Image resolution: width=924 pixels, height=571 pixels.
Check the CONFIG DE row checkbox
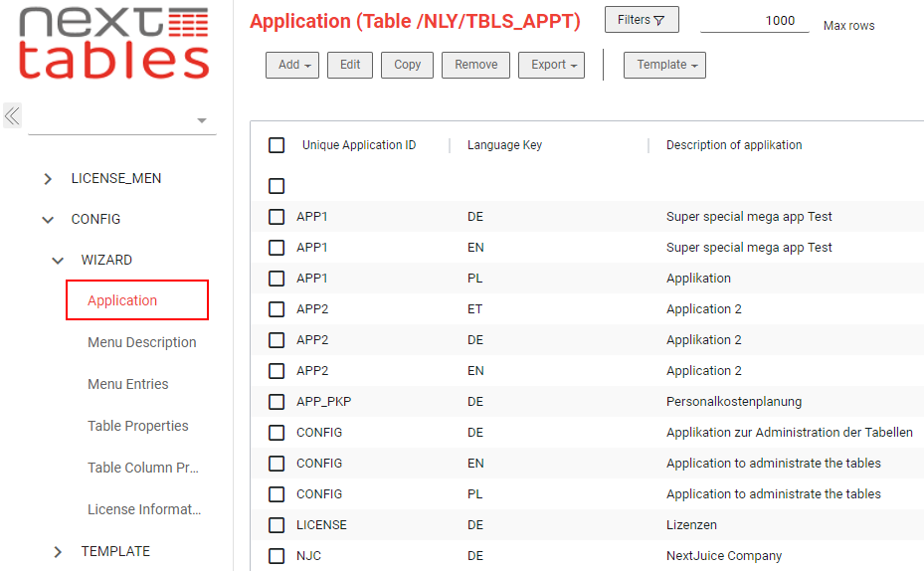(277, 433)
